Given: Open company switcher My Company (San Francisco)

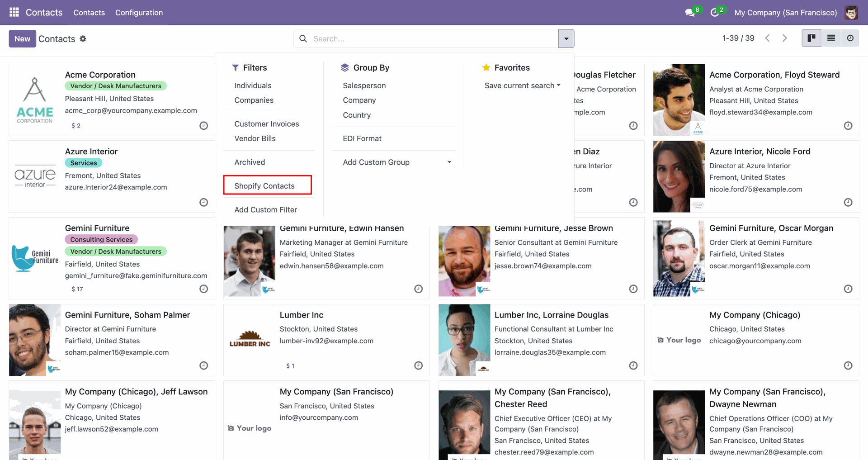Looking at the screenshot, I should (x=786, y=13).
